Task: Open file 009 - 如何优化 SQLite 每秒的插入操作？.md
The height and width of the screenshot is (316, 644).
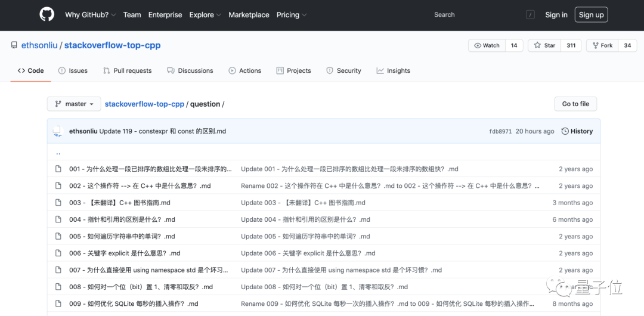Action: (x=134, y=303)
